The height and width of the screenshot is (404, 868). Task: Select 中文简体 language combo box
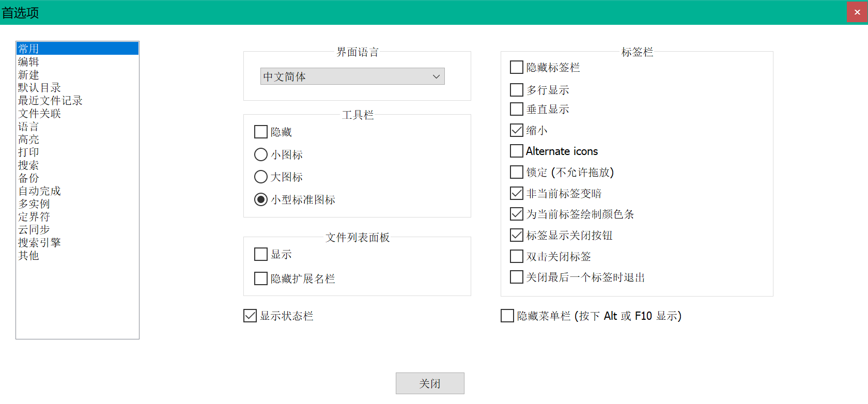(x=351, y=76)
